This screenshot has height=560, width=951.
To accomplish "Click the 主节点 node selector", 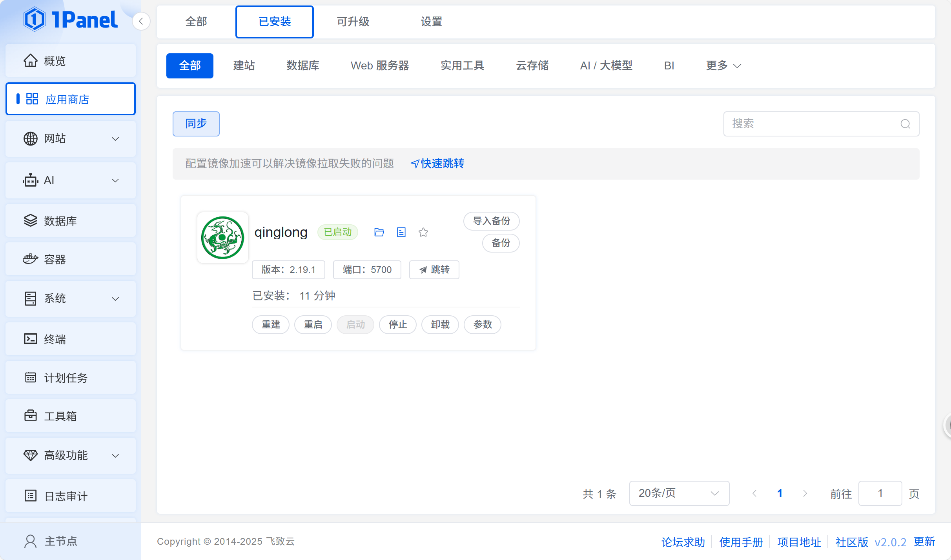I will tap(51, 541).
